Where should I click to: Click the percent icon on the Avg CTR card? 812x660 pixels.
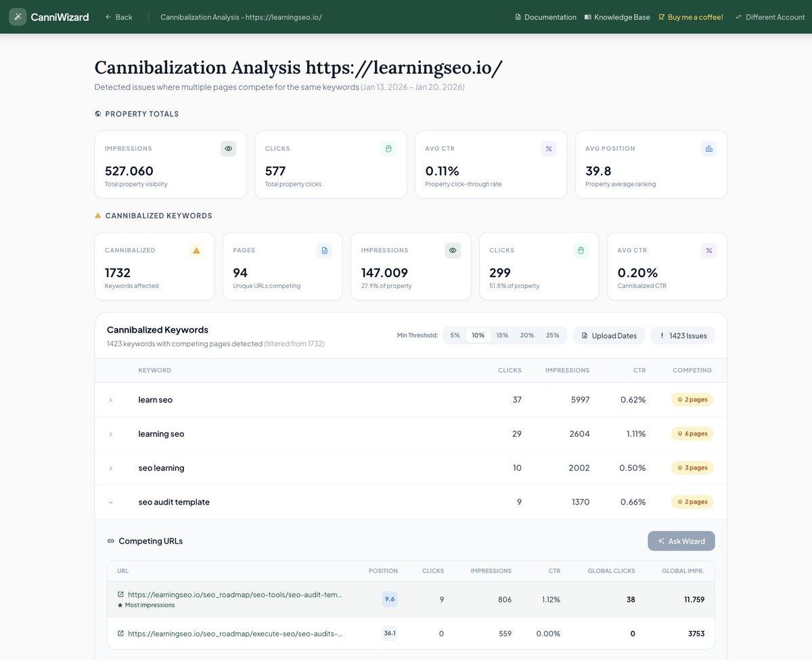click(548, 148)
